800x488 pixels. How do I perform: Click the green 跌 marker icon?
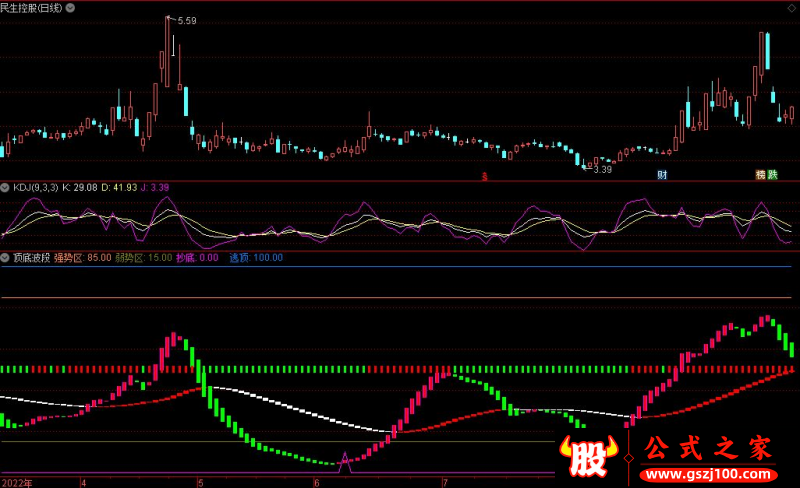(773, 175)
